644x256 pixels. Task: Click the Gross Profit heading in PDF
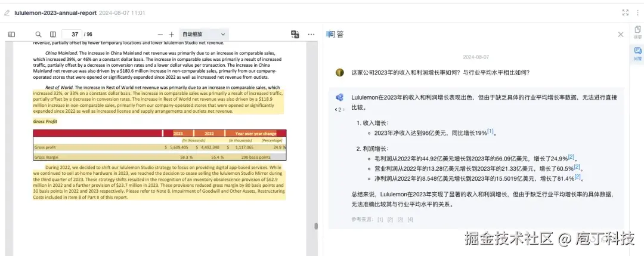45,122
